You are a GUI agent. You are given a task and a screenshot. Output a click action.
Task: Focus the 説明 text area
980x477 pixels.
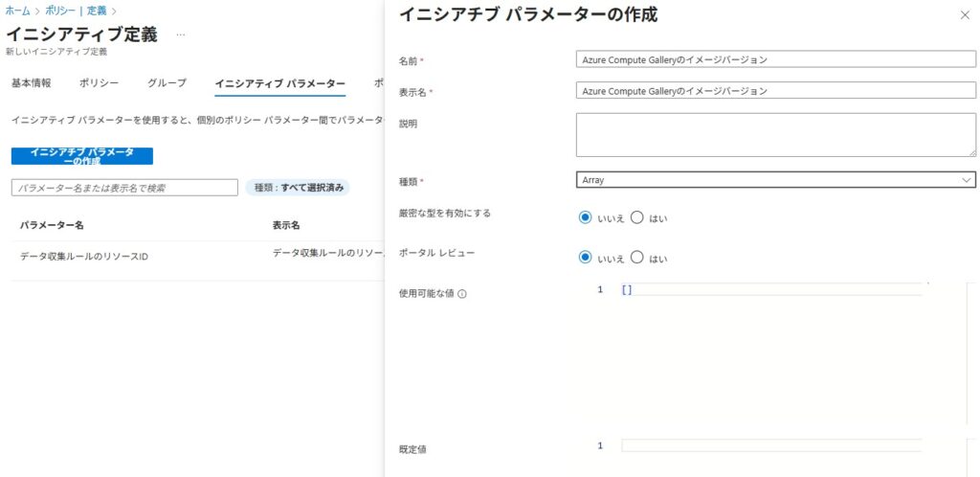point(775,134)
